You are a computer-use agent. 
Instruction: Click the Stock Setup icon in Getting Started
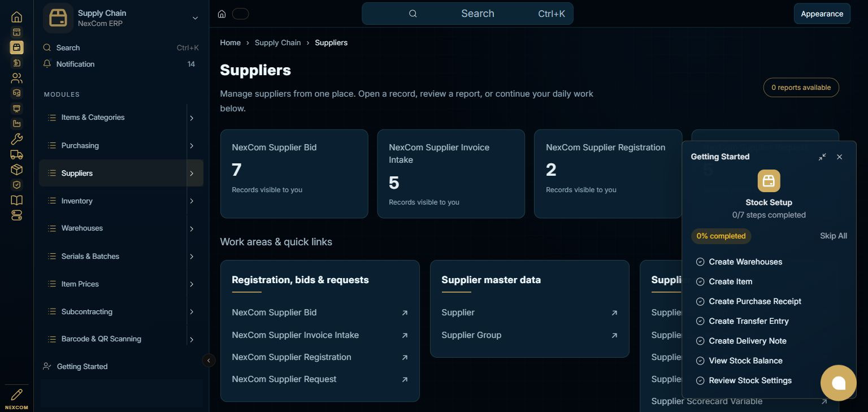tap(769, 181)
